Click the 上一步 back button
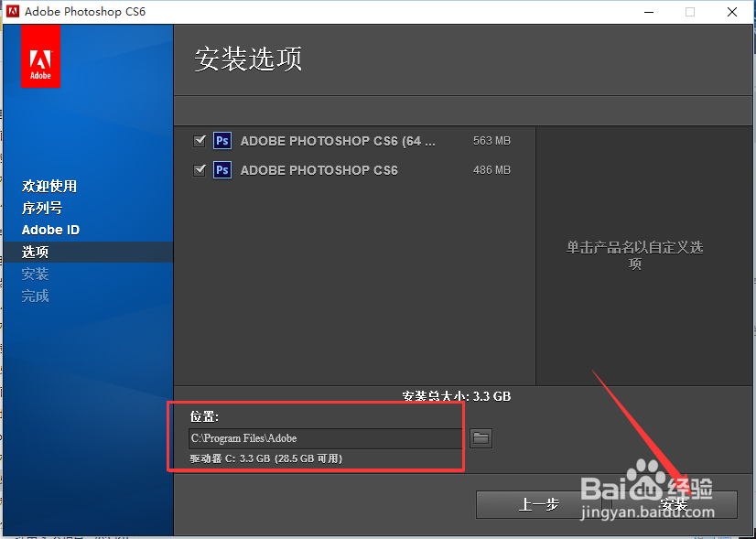The image size is (756, 539). click(x=538, y=505)
